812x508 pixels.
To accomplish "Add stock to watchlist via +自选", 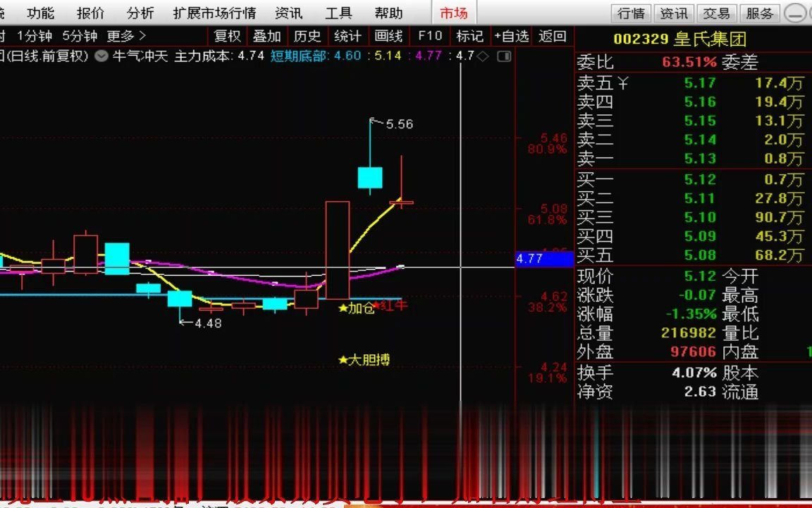I will tap(510, 37).
